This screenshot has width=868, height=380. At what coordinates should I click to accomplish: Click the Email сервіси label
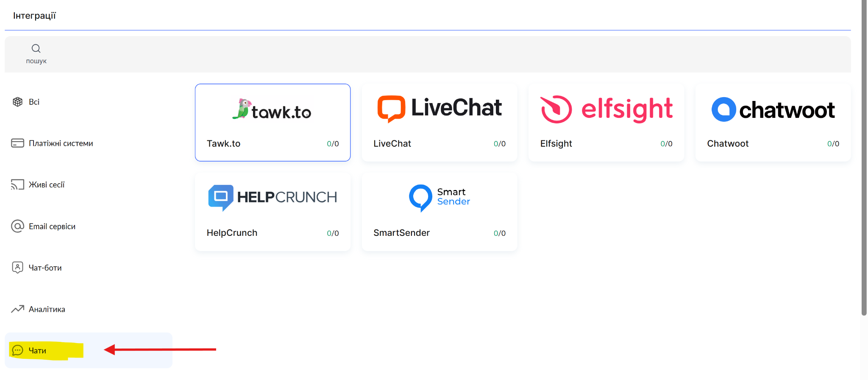tap(52, 226)
